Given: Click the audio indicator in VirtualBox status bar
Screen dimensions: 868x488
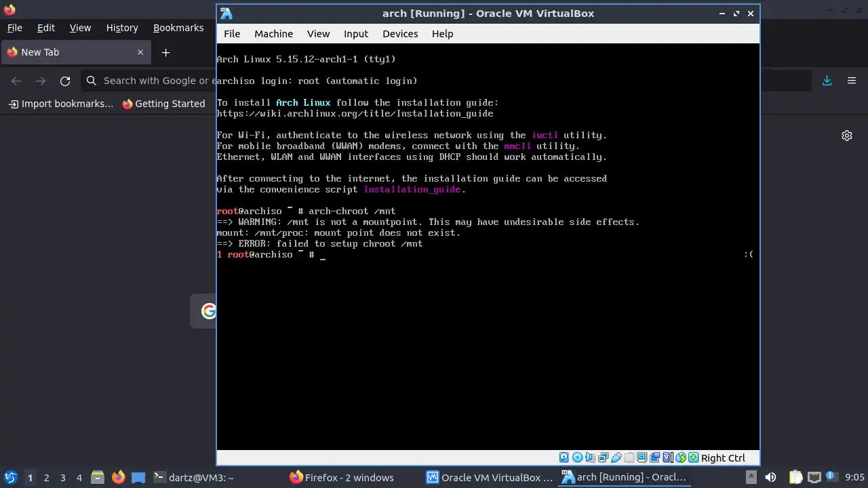Looking at the screenshot, I should tap(590, 457).
